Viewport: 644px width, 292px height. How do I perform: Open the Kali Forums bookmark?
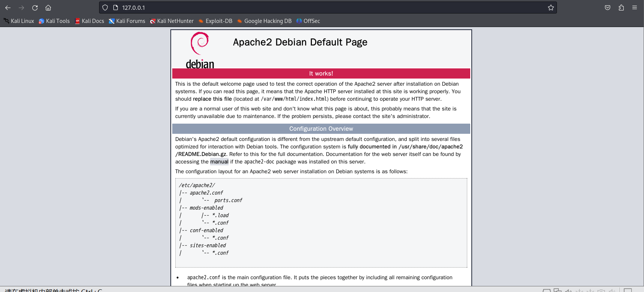pyautogui.click(x=127, y=21)
